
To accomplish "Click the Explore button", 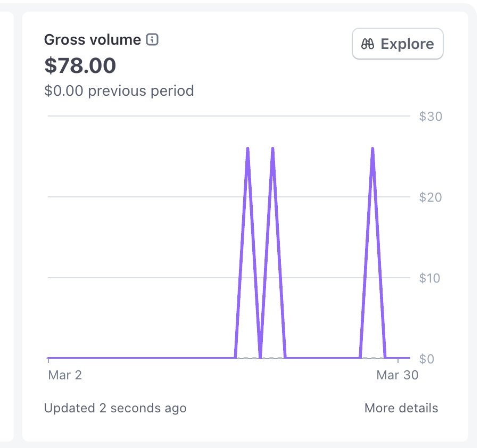I will pos(397,44).
